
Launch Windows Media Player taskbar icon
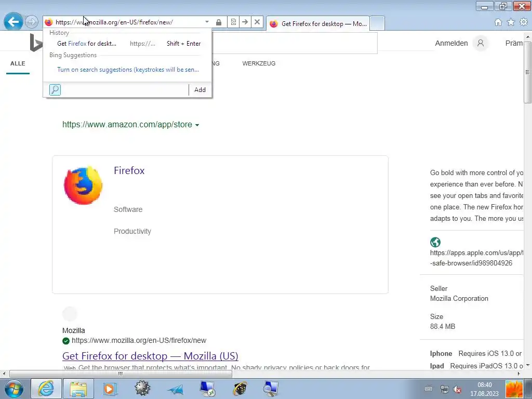tap(109, 389)
